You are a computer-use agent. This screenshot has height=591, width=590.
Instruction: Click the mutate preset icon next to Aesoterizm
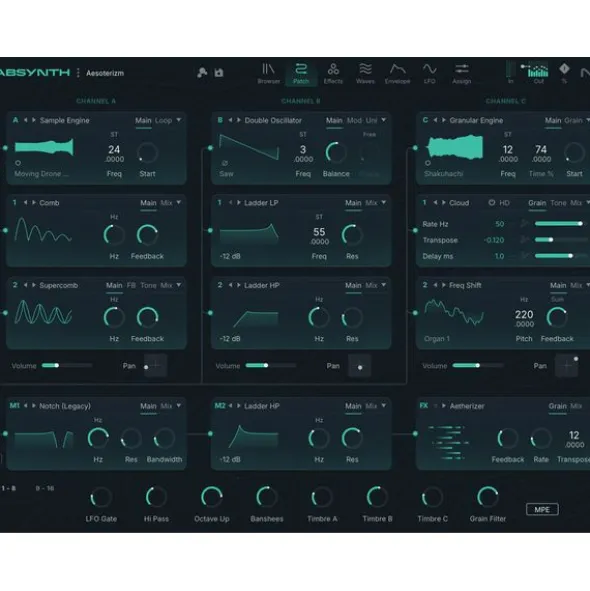[202, 72]
